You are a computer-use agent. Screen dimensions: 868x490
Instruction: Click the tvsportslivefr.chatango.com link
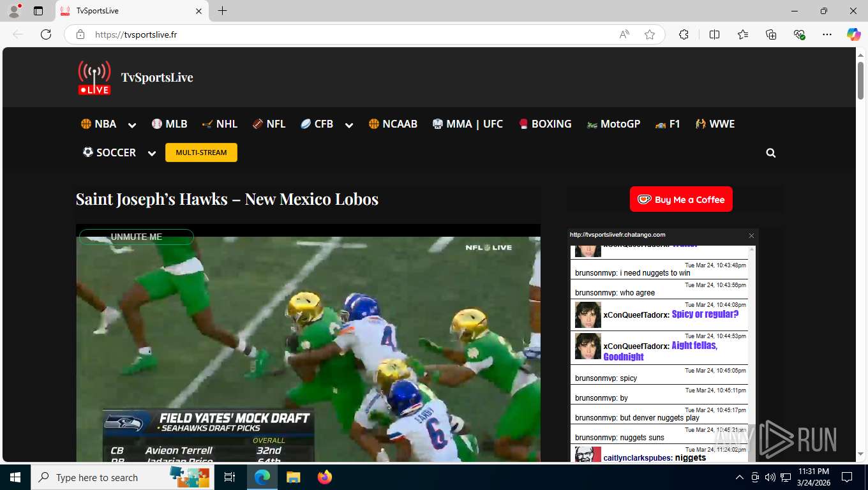tap(618, 235)
